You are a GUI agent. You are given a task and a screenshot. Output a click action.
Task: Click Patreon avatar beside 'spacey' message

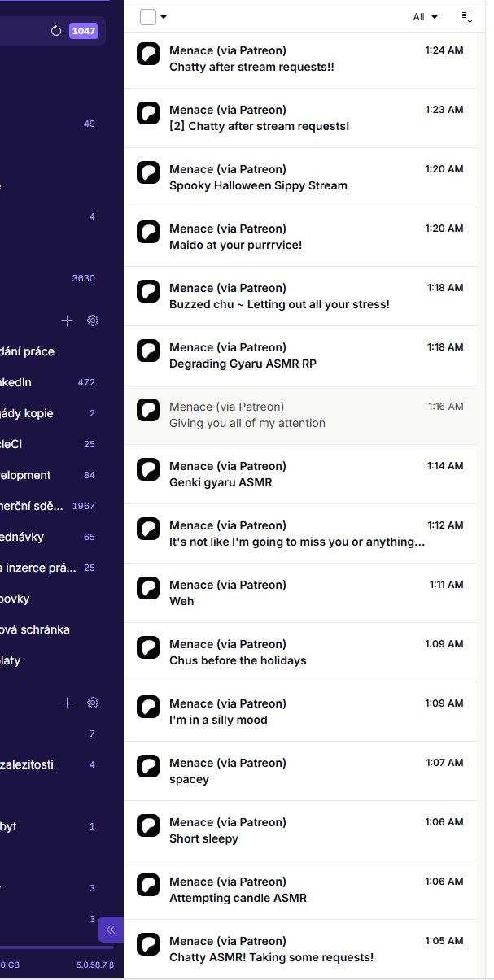(148, 766)
